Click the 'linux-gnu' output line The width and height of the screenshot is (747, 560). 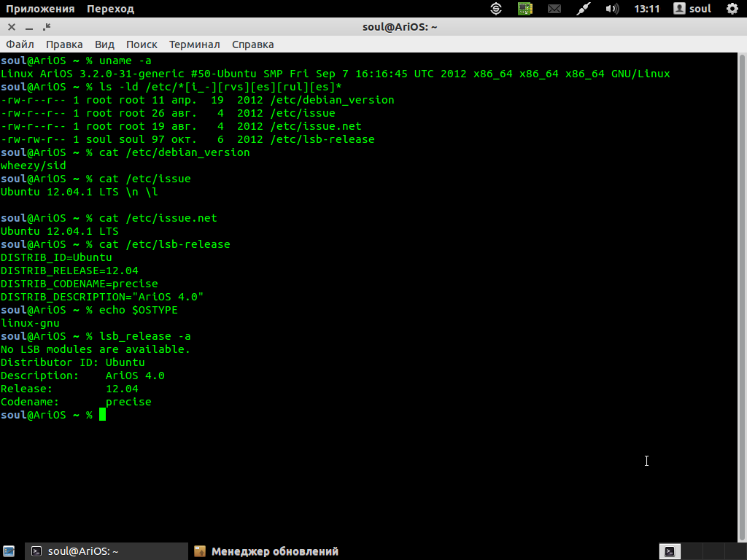coord(30,323)
